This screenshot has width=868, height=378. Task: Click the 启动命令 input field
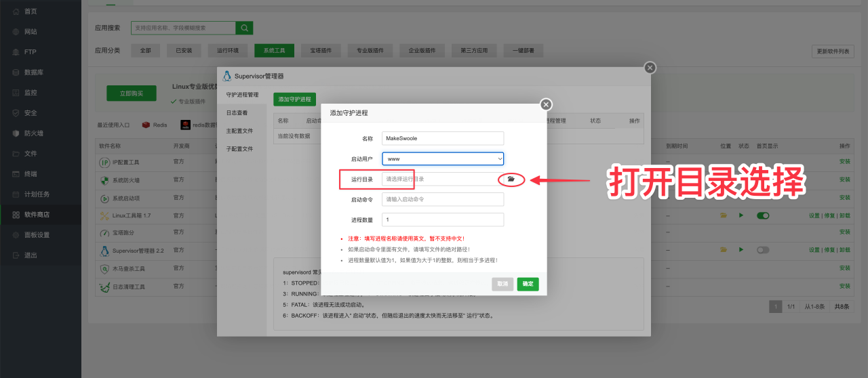(x=443, y=199)
